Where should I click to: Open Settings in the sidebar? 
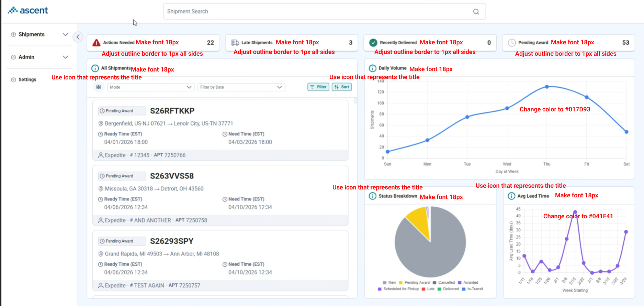coord(24,80)
